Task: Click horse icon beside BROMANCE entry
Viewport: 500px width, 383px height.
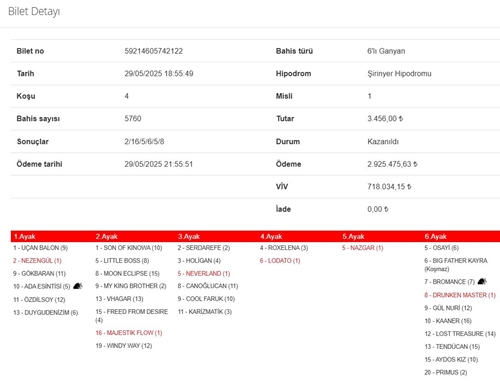Action: tap(482, 281)
